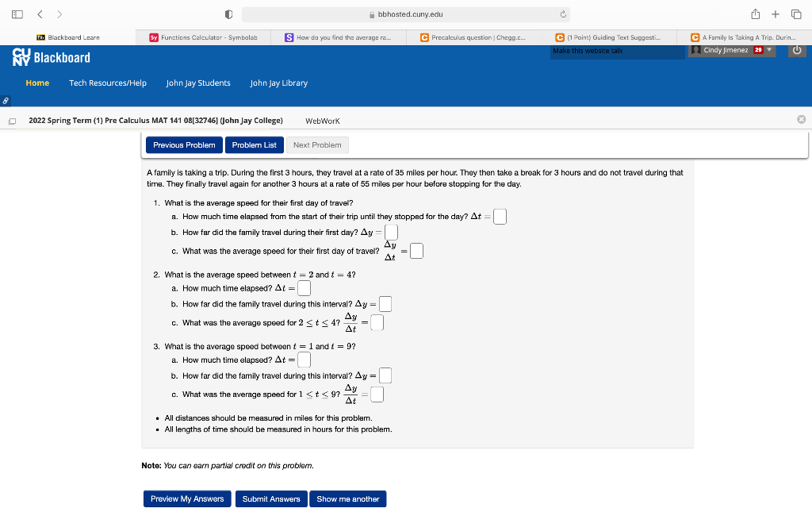The image size is (812, 508).
Task: Click the Next Problem button
Action: pos(317,145)
